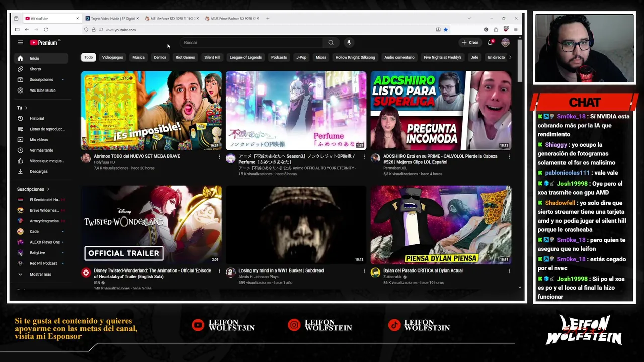Click the Crear button
Viewport: 644px width, 362px height.
coord(470,43)
